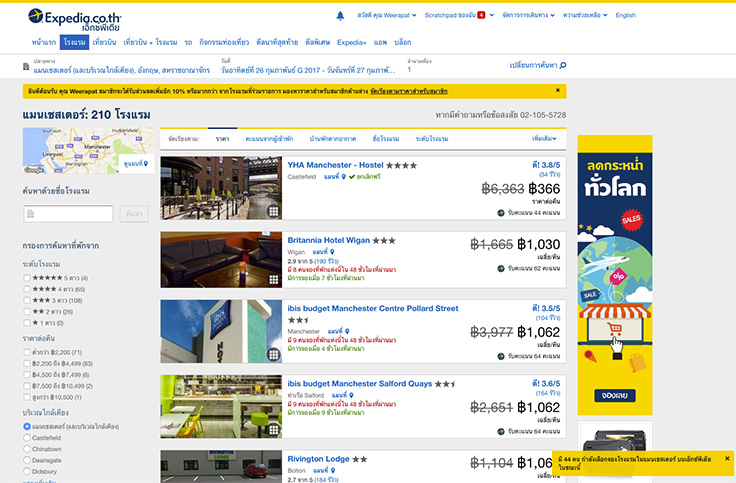
Task: Click the Expedia.co.th logo
Action: 74,20
